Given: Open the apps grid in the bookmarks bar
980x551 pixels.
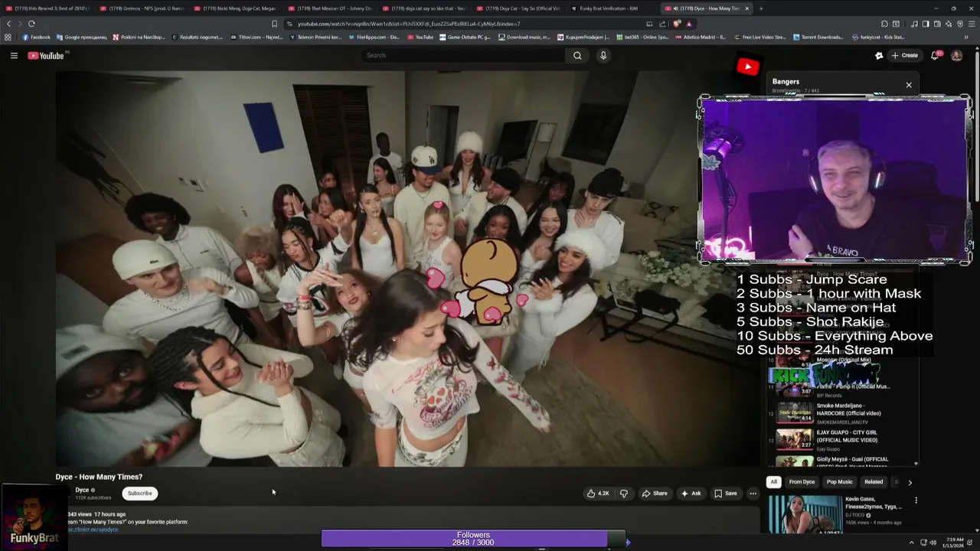Looking at the screenshot, I should (8, 37).
